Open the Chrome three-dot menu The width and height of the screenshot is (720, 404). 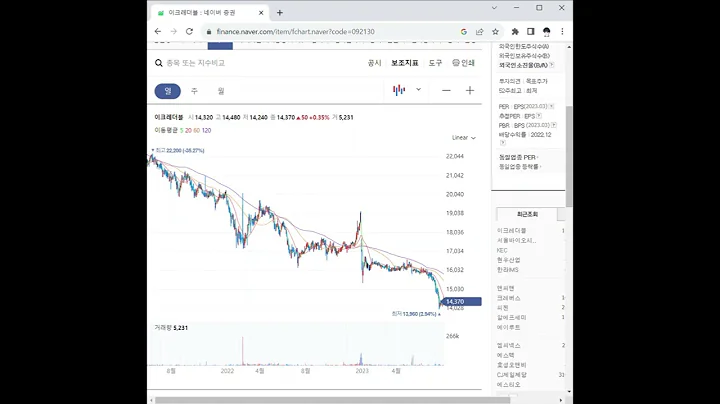(x=562, y=32)
